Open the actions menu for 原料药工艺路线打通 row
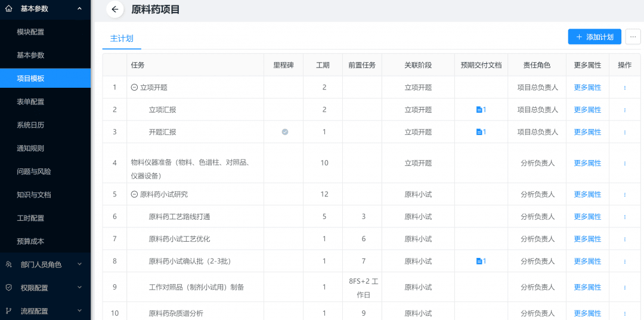This screenshot has width=644, height=320. [x=625, y=217]
